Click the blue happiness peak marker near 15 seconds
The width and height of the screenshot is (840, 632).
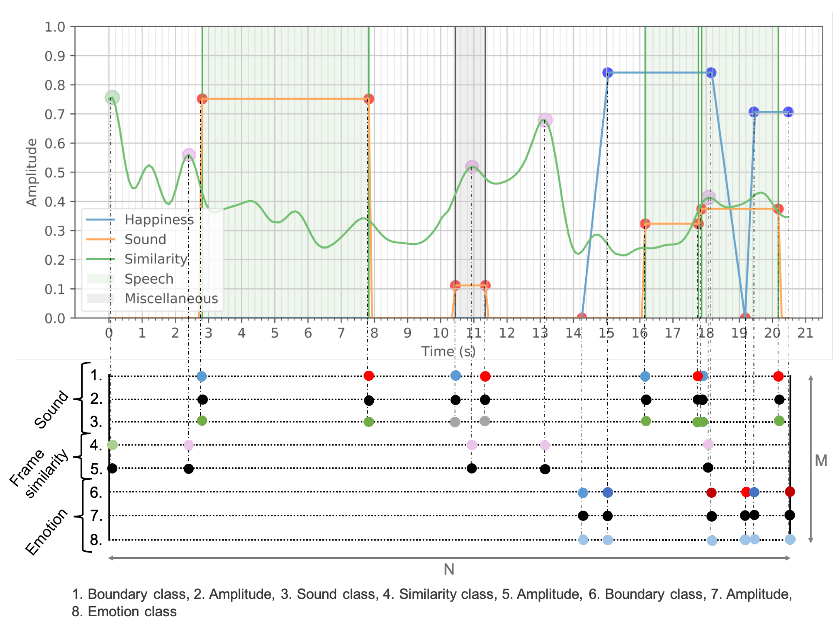(607, 73)
